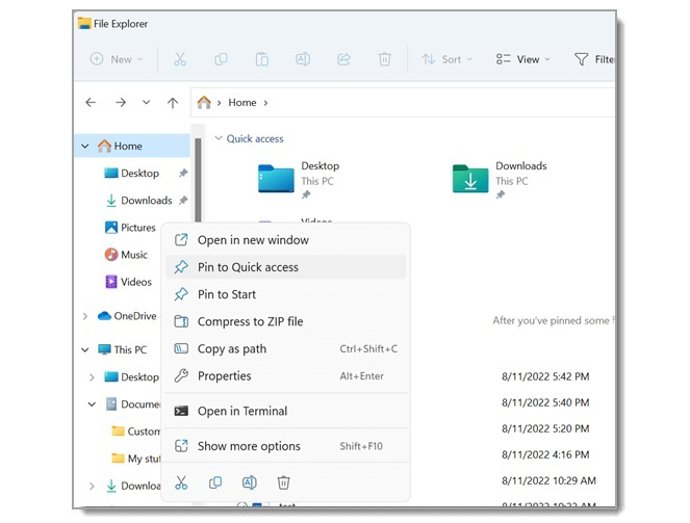
Task: Collapse the Documents tree node
Action: pyautogui.click(x=92, y=404)
